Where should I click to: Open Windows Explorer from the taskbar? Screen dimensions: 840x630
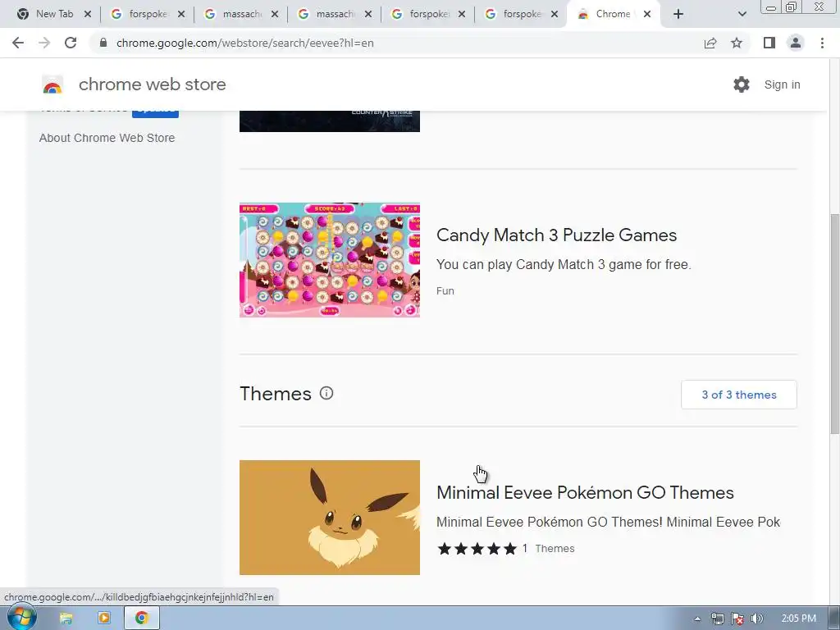coord(66,619)
